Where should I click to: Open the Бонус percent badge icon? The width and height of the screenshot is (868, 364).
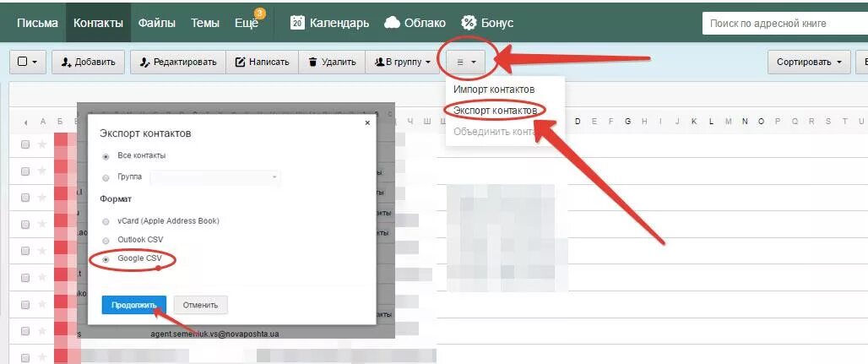pyautogui.click(x=469, y=23)
